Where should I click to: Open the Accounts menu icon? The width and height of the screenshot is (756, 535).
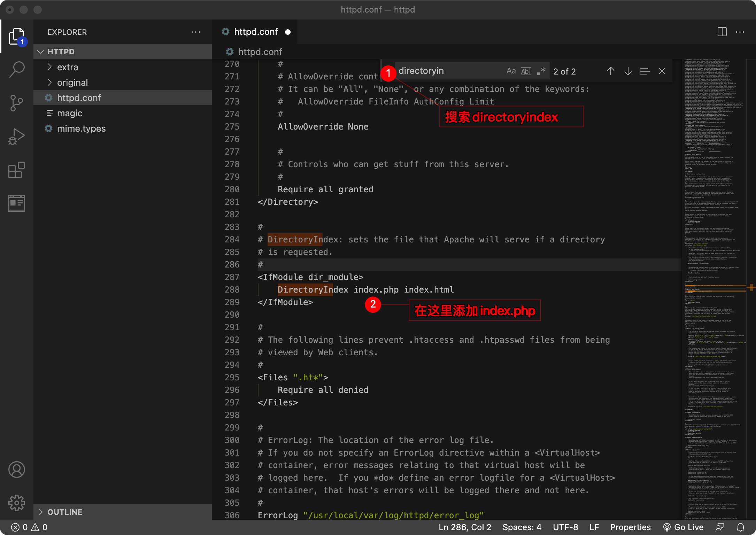pos(16,470)
